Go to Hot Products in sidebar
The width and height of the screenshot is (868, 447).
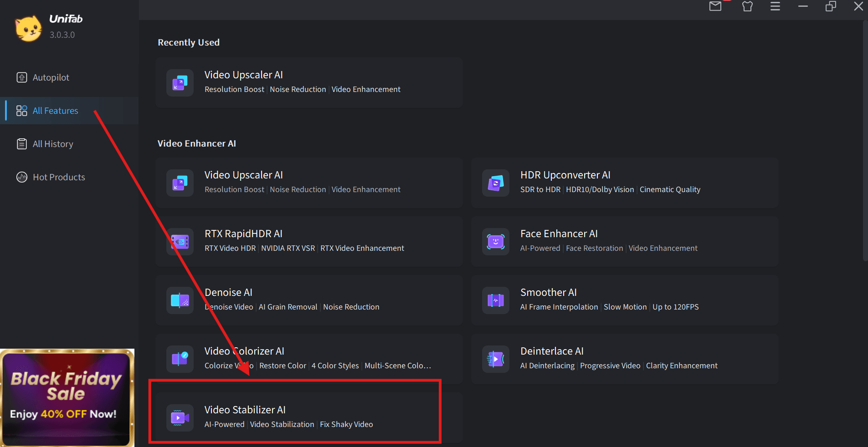pyautogui.click(x=58, y=177)
